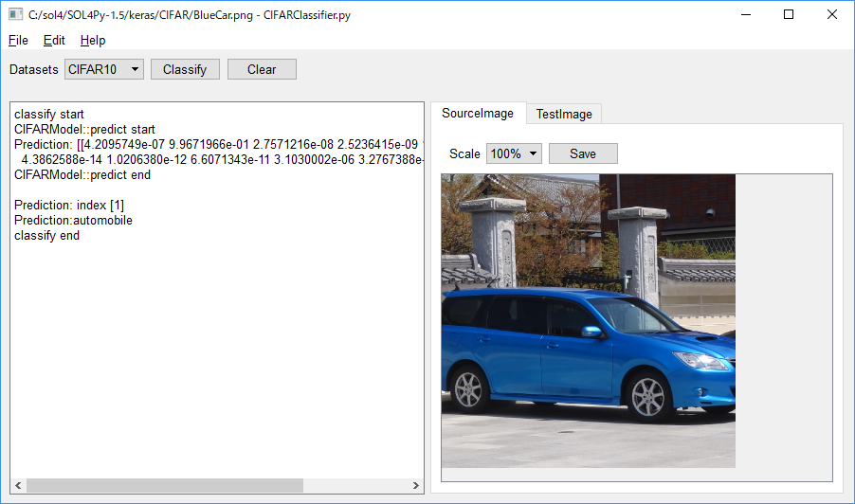Click the Scale label
This screenshot has width=855, height=504.
(464, 153)
